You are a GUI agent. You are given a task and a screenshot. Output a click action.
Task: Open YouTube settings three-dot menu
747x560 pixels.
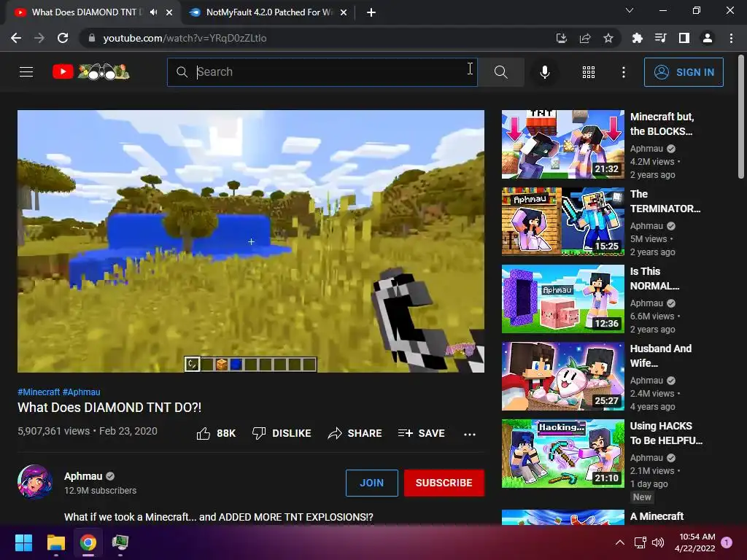(x=623, y=72)
